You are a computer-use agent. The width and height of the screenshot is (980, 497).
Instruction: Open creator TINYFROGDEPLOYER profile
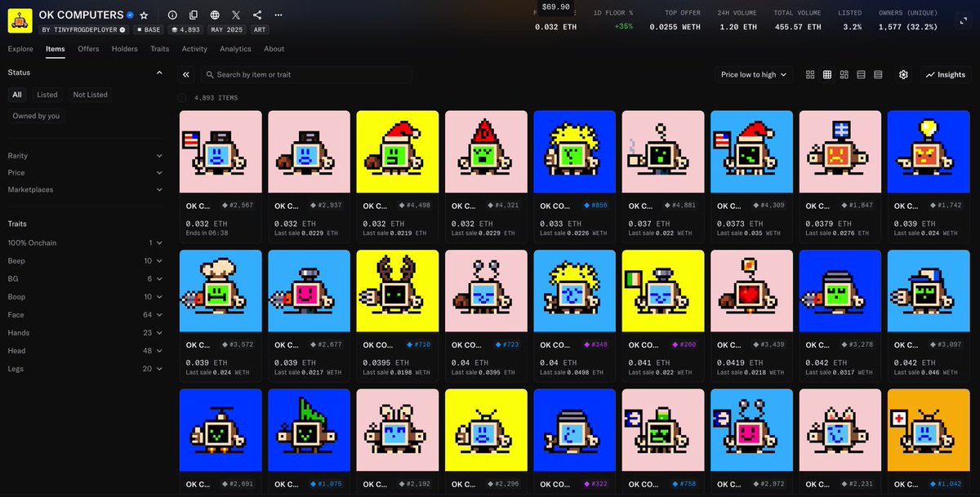pyautogui.click(x=85, y=29)
